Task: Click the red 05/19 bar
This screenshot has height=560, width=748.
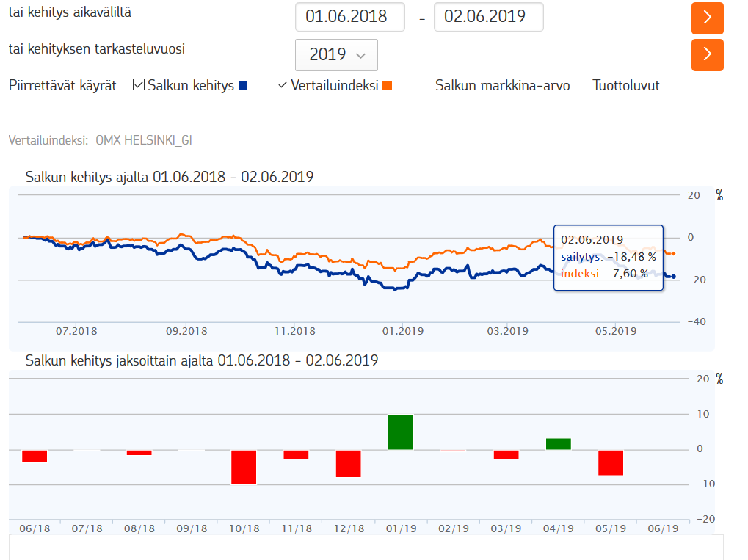Action: [611, 462]
